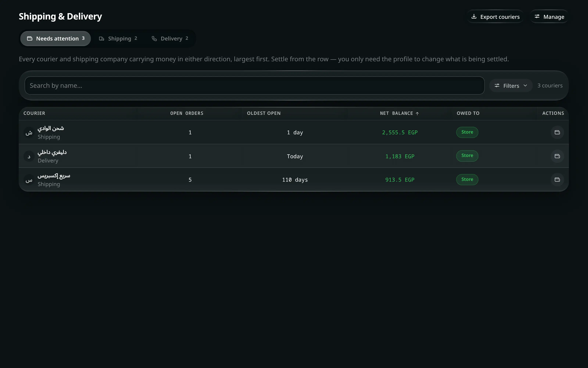Open the Manage button

pyautogui.click(x=549, y=17)
